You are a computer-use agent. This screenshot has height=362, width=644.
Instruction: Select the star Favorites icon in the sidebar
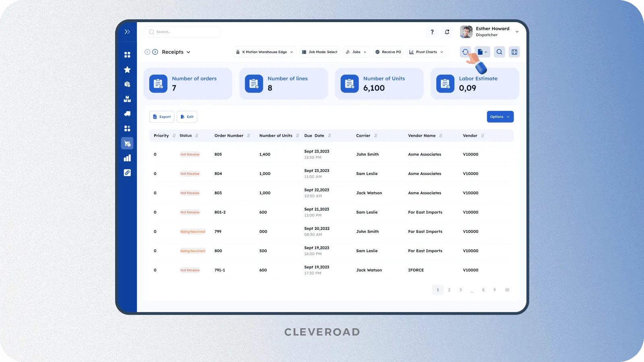pyautogui.click(x=127, y=69)
